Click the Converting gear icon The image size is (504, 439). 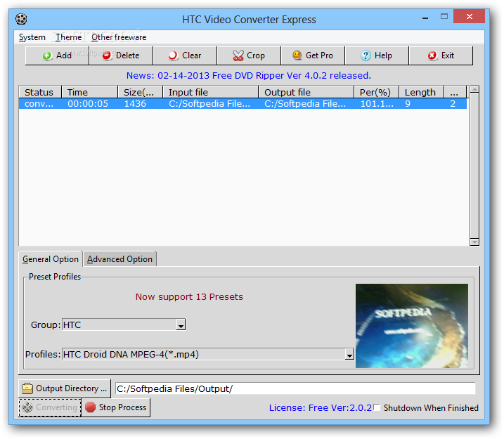tap(27, 407)
